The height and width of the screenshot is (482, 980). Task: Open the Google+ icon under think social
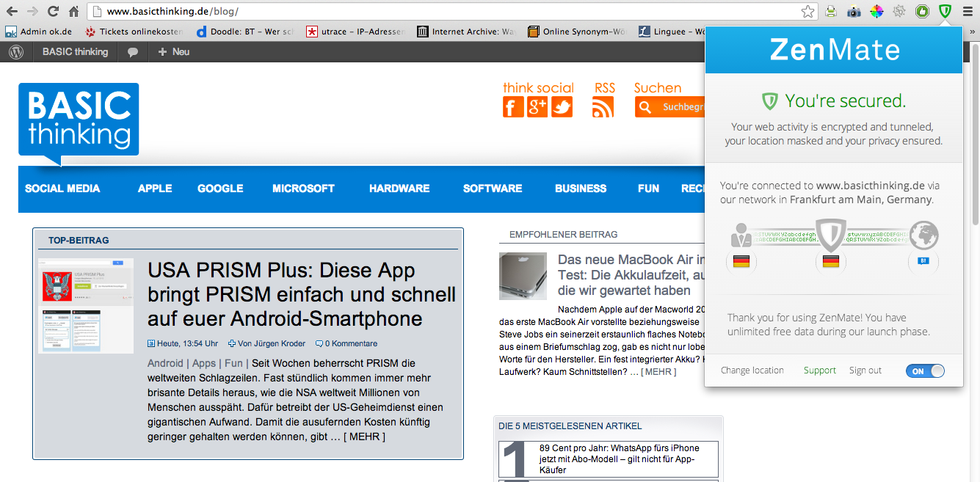(537, 107)
